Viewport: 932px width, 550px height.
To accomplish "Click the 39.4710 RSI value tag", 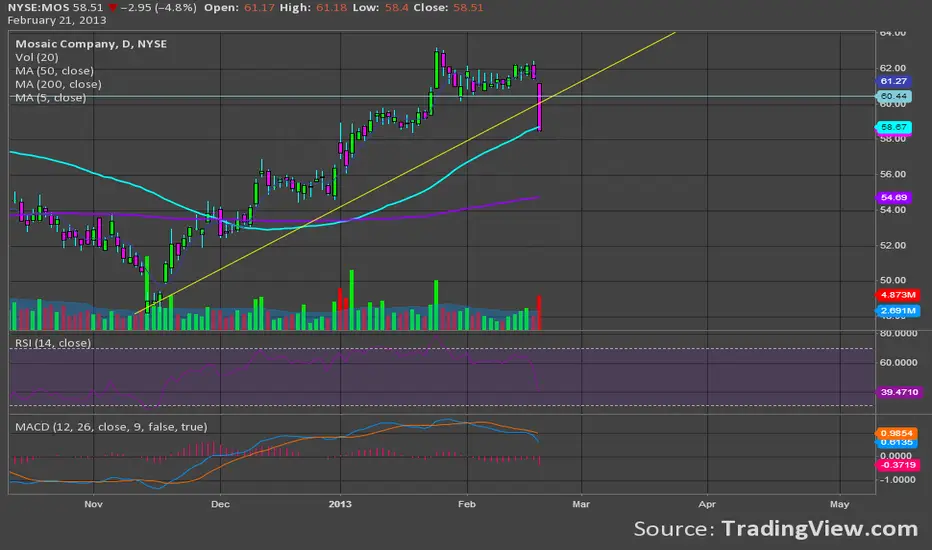I will point(899,392).
